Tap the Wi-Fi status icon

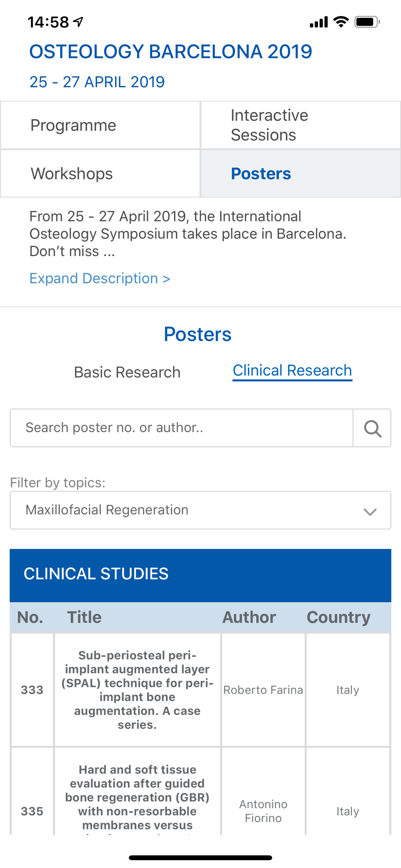click(341, 22)
